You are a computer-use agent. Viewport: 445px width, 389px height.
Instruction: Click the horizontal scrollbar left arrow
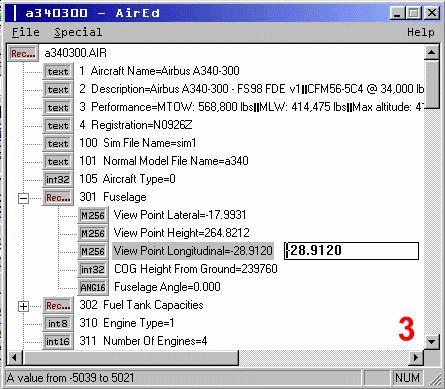coord(14,358)
